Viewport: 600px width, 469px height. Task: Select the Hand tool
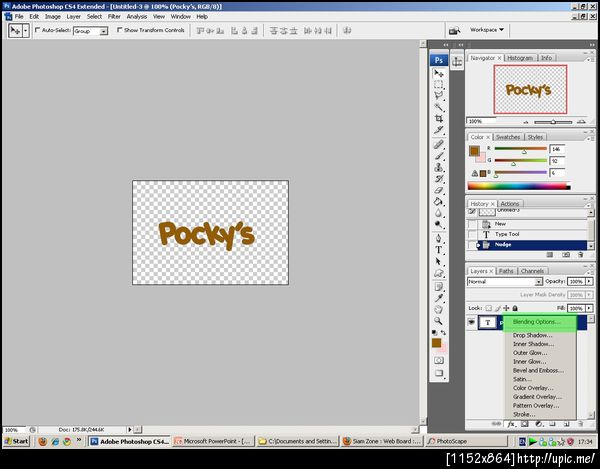coord(439,309)
